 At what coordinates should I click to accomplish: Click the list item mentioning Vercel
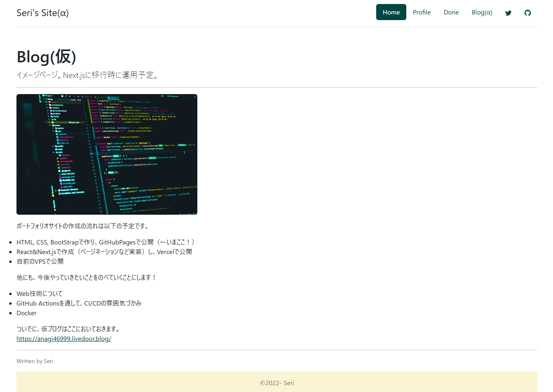click(x=104, y=252)
